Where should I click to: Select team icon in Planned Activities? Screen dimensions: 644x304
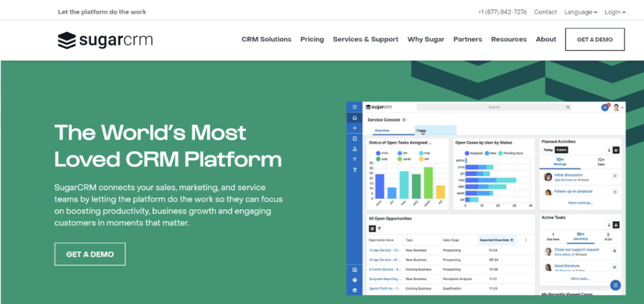[x=616, y=150]
